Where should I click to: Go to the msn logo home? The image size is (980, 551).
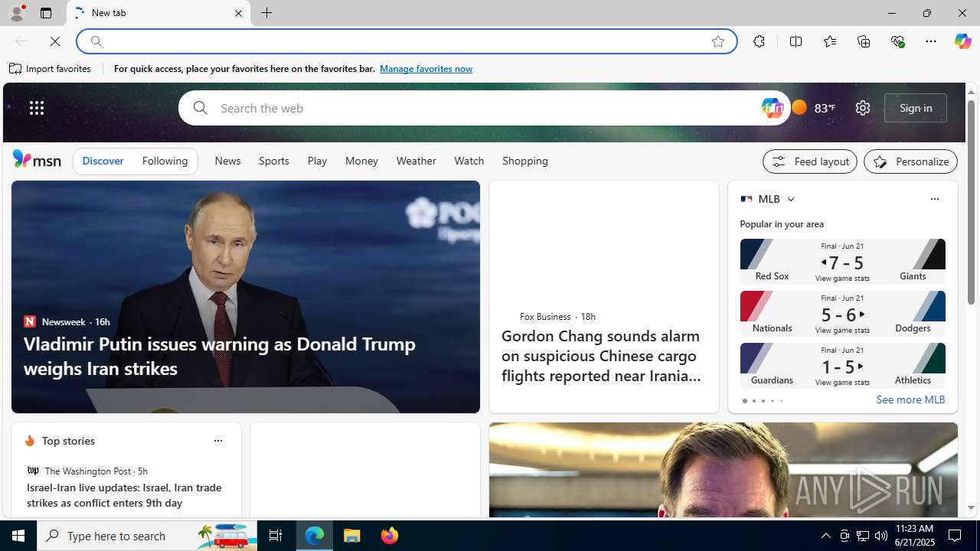click(x=37, y=159)
